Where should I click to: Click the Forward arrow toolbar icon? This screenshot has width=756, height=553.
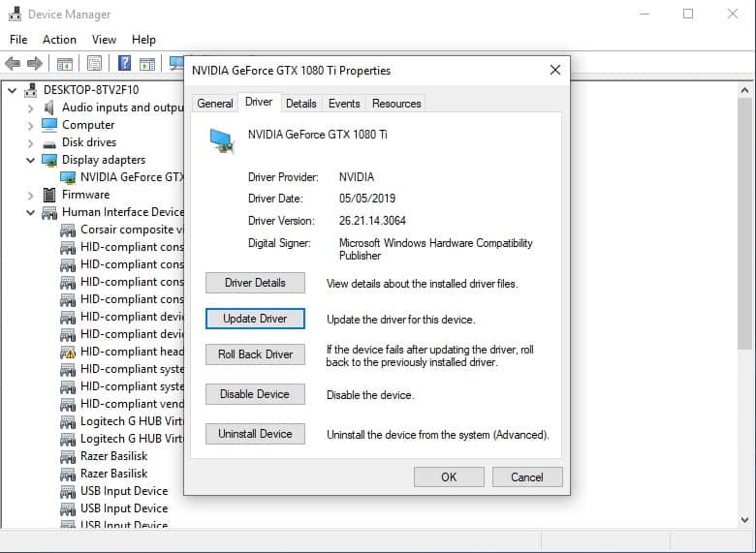34,63
